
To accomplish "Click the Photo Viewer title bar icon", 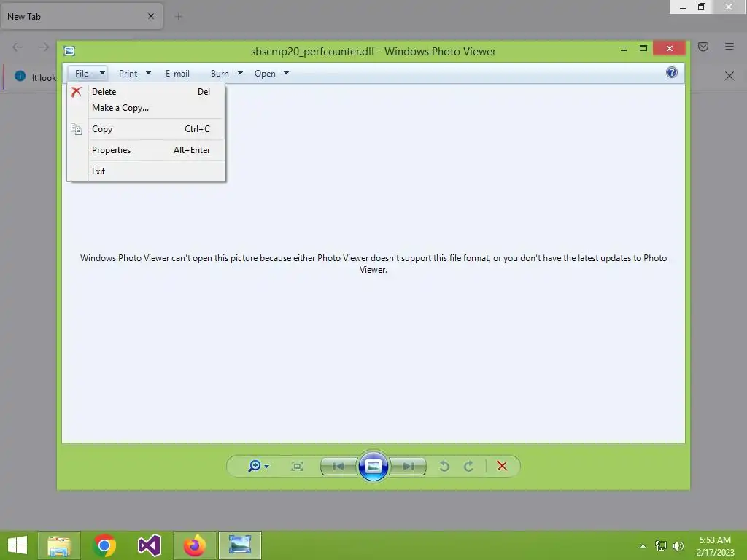I will click(x=69, y=51).
